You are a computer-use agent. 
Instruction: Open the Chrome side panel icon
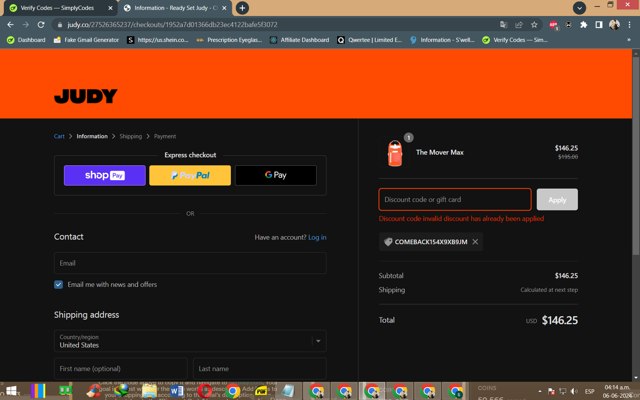point(599,25)
